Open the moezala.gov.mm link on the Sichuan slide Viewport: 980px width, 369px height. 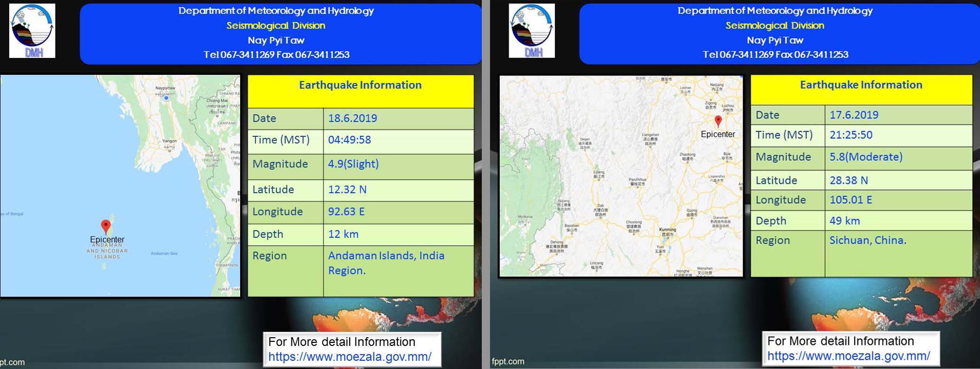click(848, 356)
